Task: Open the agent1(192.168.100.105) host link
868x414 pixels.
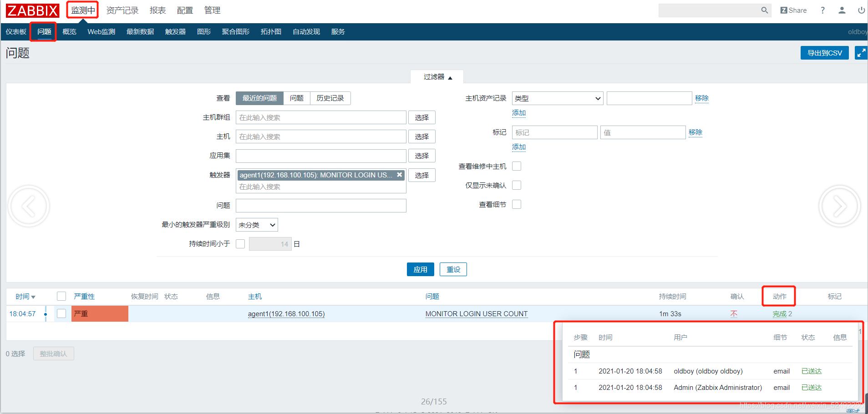Action: click(x=286, y=314)
